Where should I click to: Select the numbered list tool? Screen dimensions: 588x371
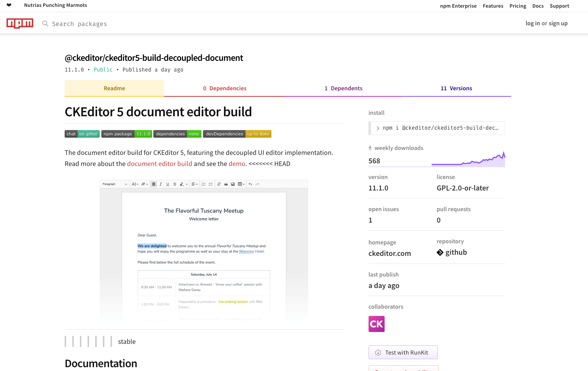pos(203,184)
